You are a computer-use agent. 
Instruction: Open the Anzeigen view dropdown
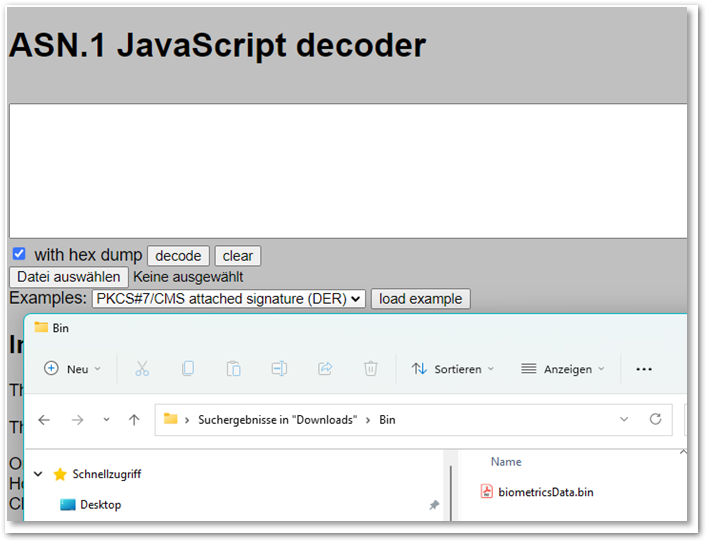[563, 369]
